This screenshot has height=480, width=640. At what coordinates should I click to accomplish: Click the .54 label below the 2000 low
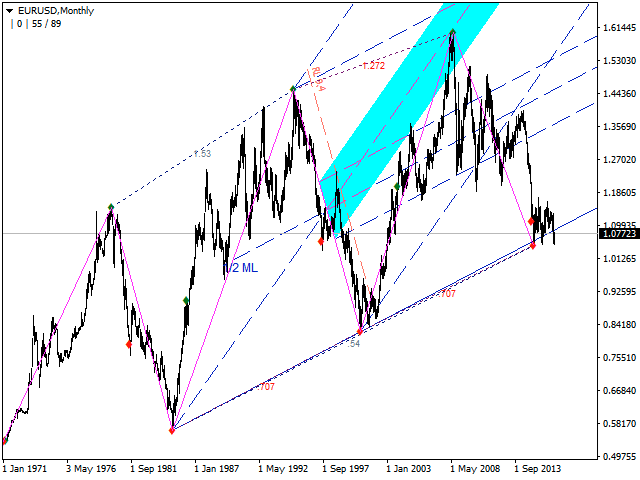pos(354,344)
